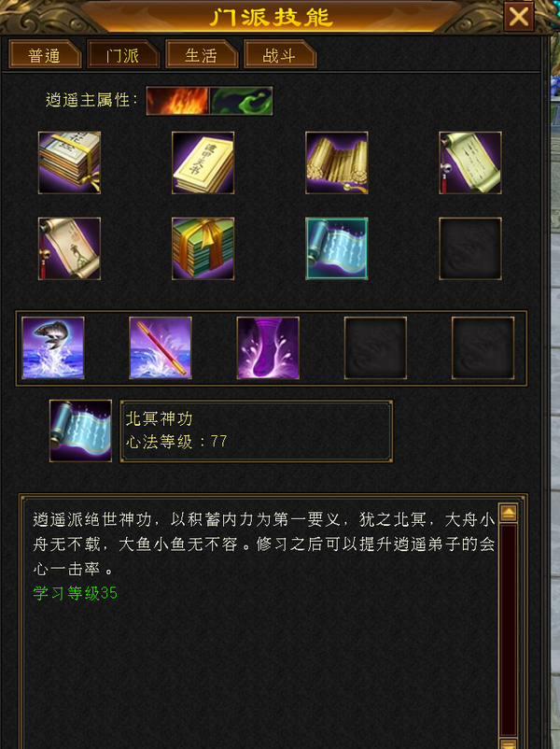560x749 pixels.
Task: Choose the purple boot splash skill icon
Action: [x=268, y=348]
